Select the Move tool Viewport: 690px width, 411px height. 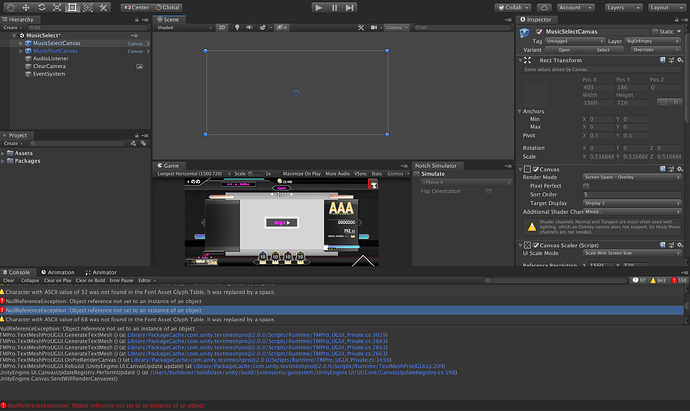coord(25,7)
